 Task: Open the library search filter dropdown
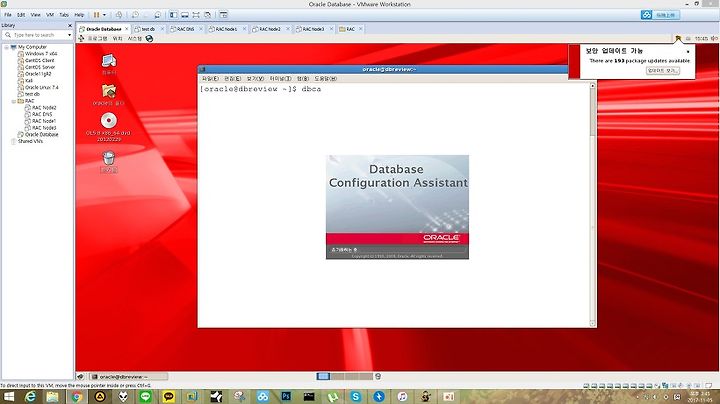[69, 35]
